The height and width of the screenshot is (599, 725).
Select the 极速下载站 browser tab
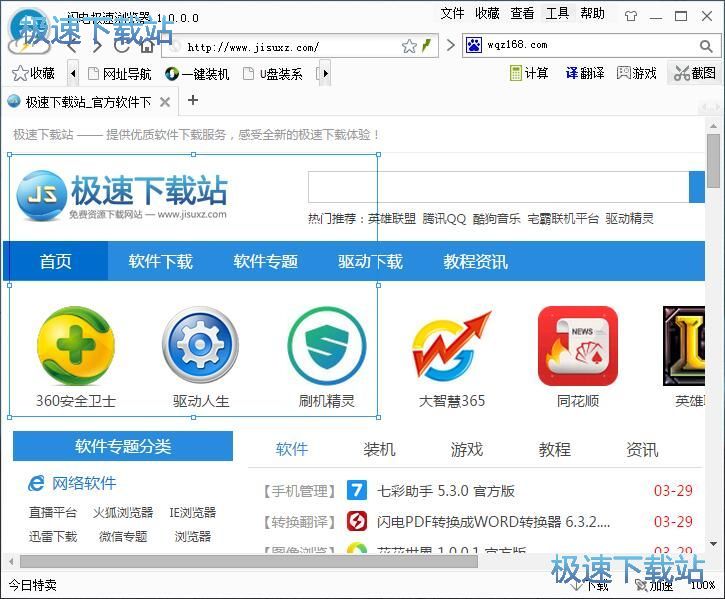pyautogui.click(x=88, y=102)
